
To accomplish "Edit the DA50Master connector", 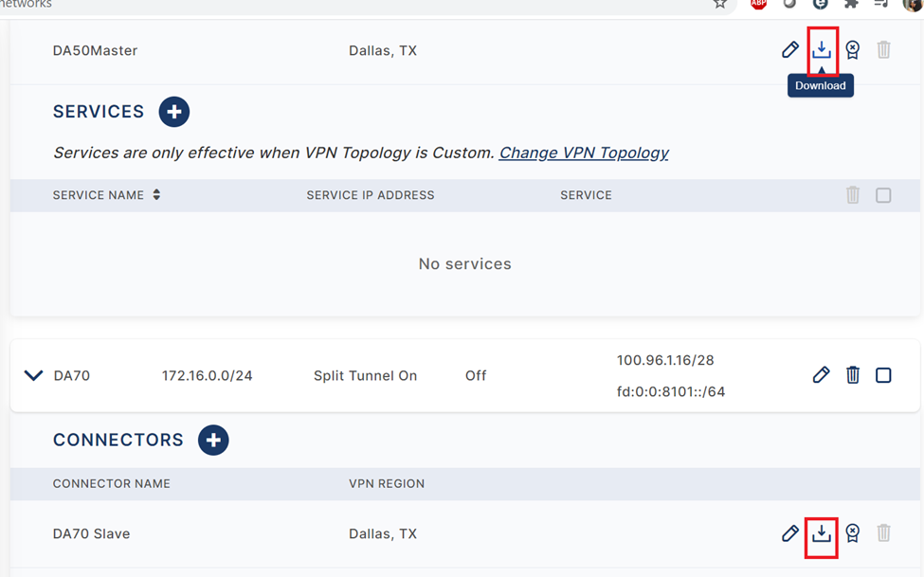I will point(790,50).
